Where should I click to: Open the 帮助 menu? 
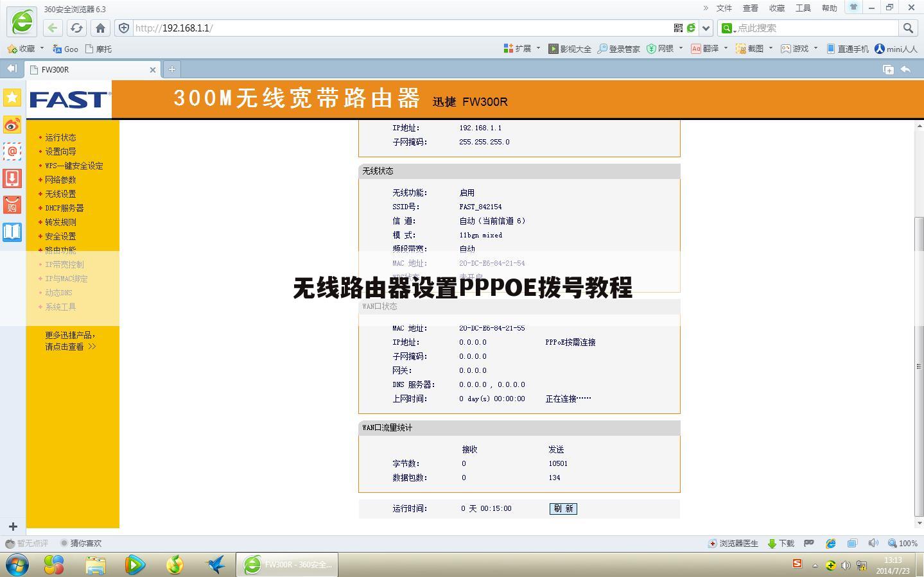click(x=830, y=8)
